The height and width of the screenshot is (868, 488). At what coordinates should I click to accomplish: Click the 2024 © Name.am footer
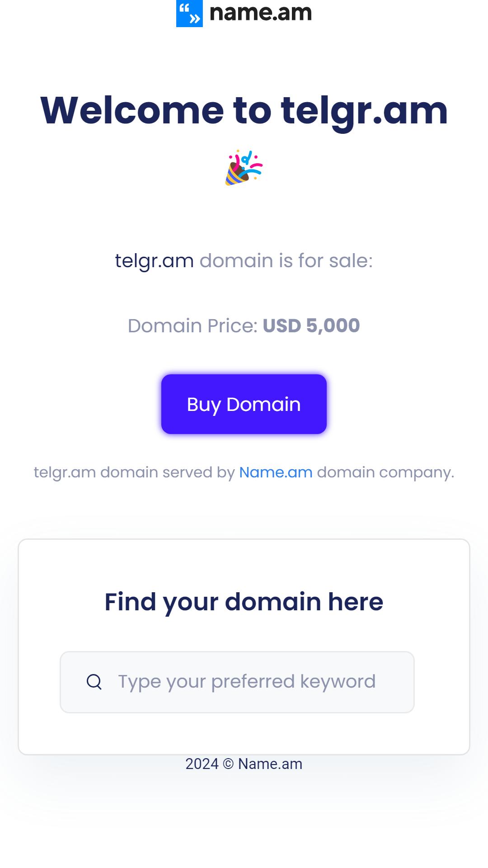(x=244, y=764)
